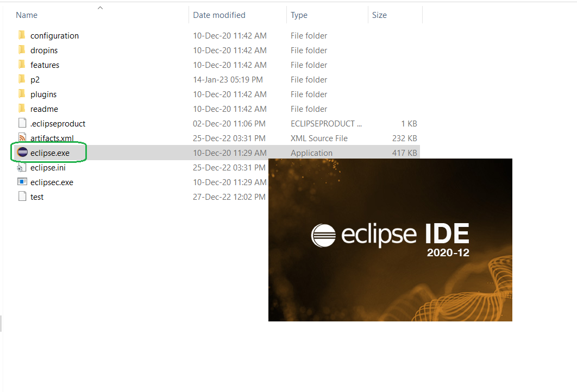Sort by Date modified column header
Screen dimensions: 577x392
pos(219,15)
